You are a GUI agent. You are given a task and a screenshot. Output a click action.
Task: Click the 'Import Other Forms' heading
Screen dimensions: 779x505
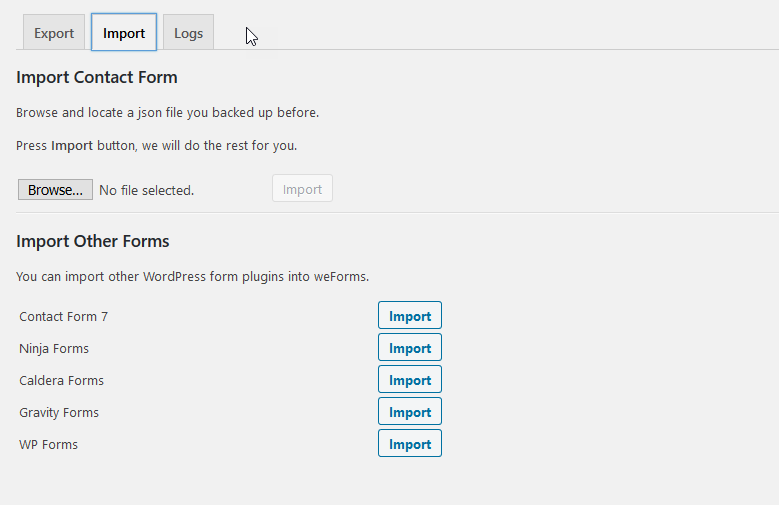tap(93, 241)
